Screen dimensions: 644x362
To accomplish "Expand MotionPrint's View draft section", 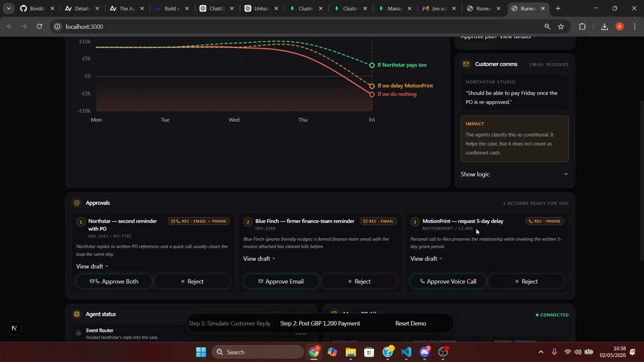I will coord(426,259).
